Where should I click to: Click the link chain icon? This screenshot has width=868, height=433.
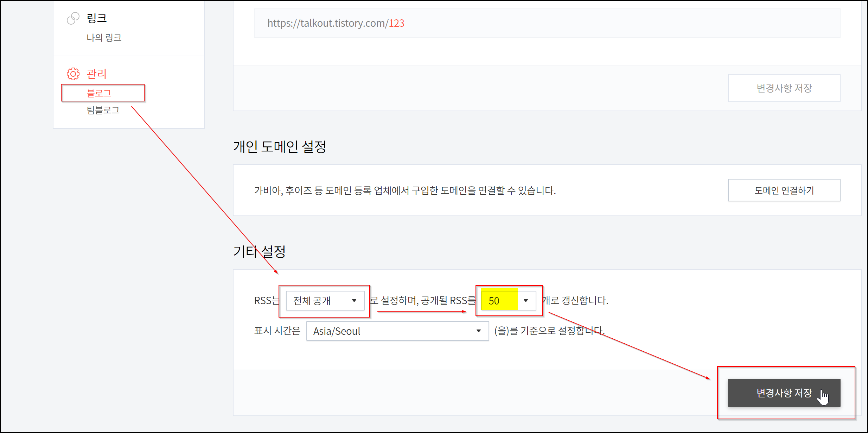73,18
